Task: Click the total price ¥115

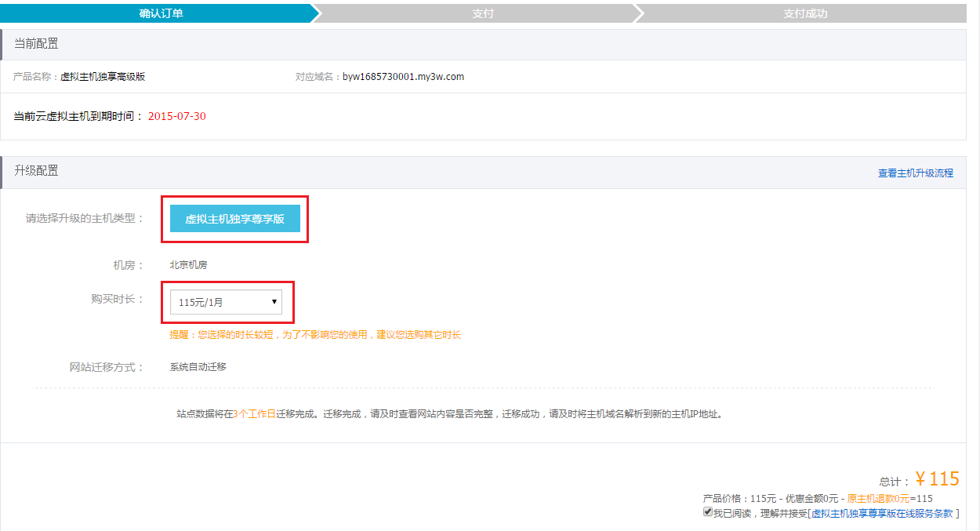Action: (937, 479)
